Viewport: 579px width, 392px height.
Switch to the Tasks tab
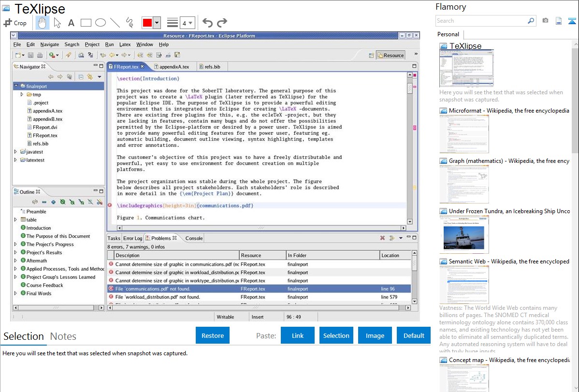[x=114, y=238]
